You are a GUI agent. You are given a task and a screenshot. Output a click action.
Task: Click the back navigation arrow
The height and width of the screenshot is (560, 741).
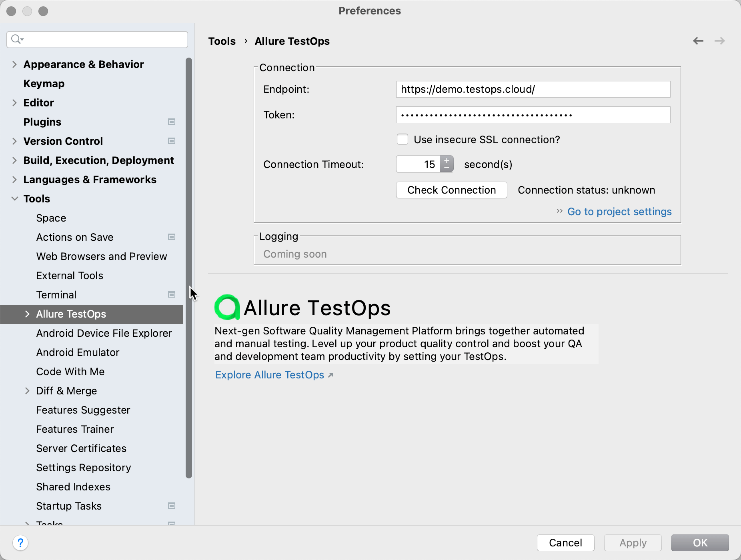pos(698,41)
